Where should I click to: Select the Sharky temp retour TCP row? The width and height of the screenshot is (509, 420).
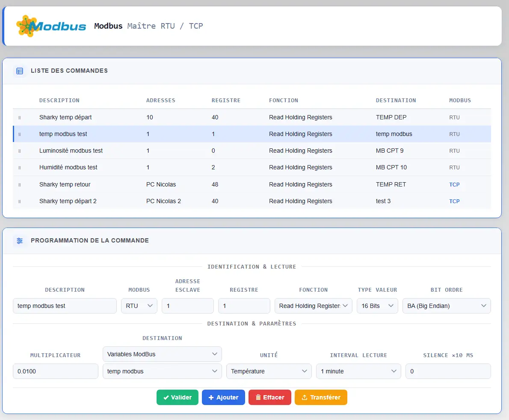click(x=252, y=184)
